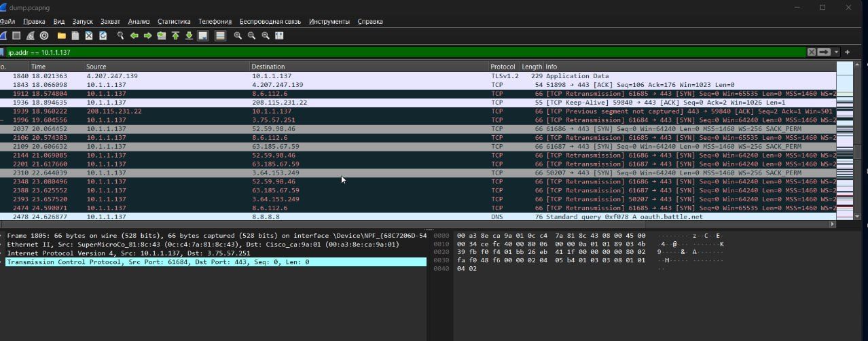The width and height of the screenshot is (868, 341).
Task: Select packet 1843 to 4.207.247.139
Action: click(x=418, y=85)
